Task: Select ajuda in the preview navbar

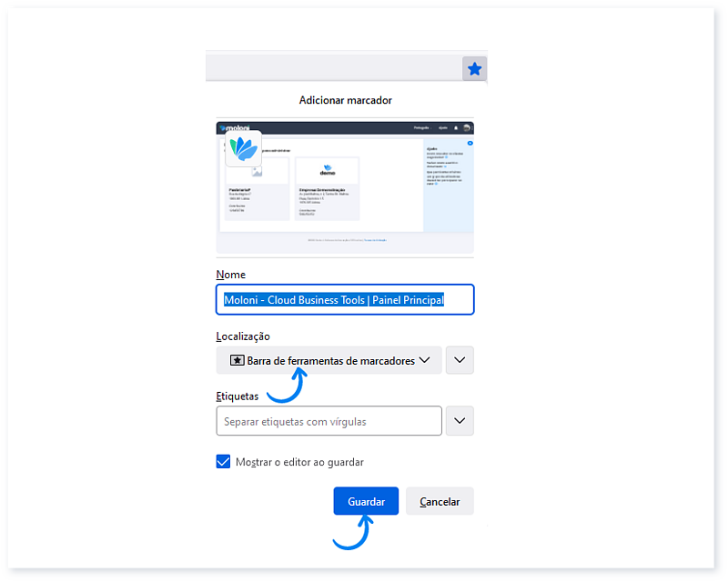Action: coord(442,127)
